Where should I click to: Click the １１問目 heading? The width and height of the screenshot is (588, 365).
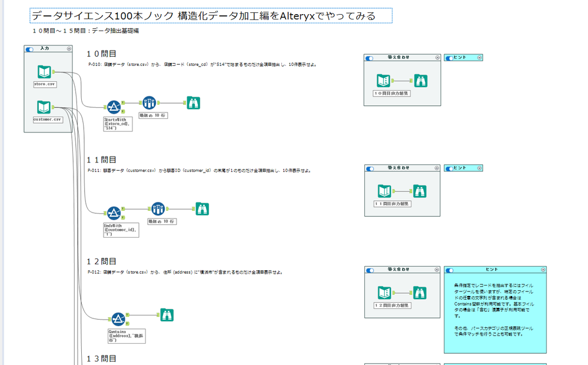[102, 160]
